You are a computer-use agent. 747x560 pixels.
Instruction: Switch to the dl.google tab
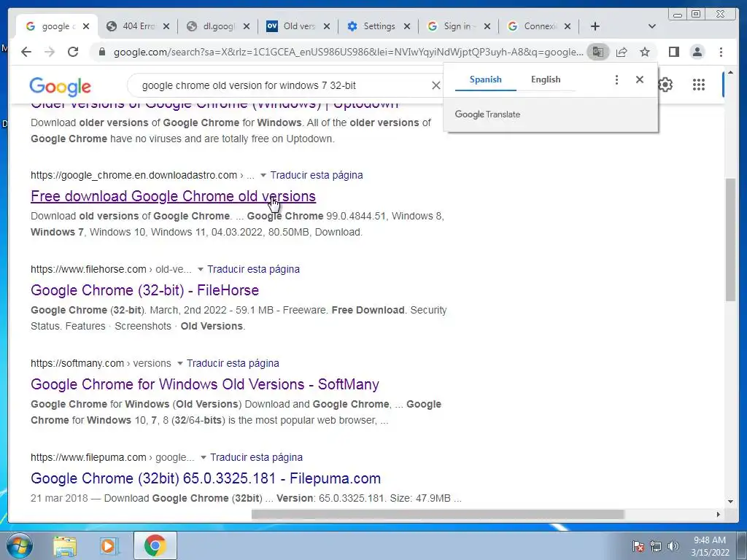pyautogui.click(x=217, y=26)
